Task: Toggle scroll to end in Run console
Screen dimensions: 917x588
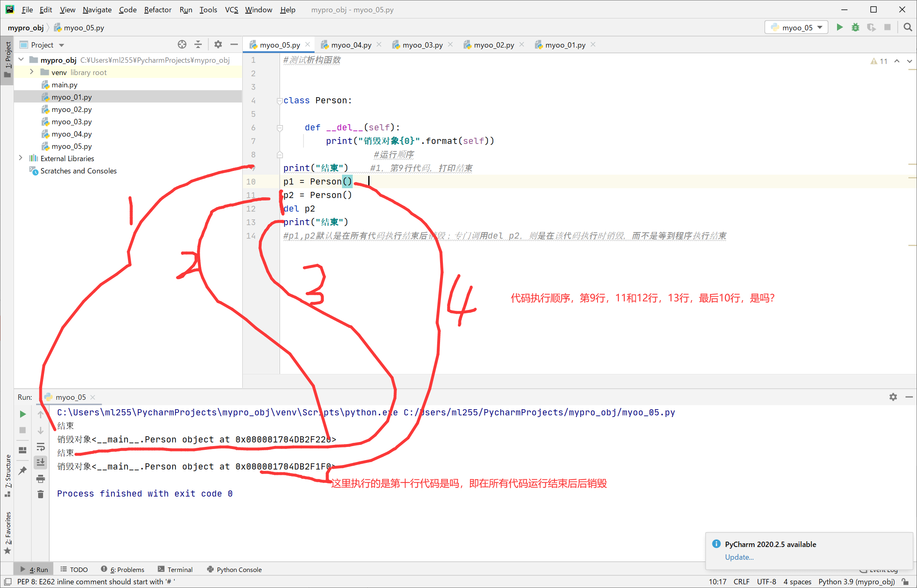Action: coord(41,463)
